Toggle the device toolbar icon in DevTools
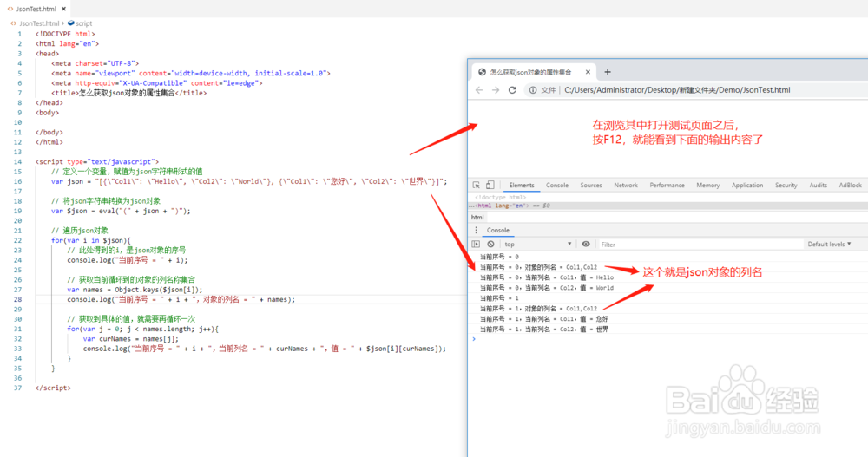The height and width of the screenshot is (457, 868). [490, 186]
